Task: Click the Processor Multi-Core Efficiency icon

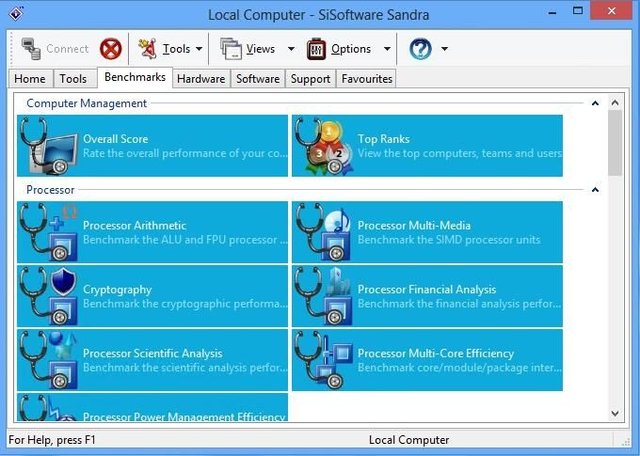Action: pyautogui.click(x=324, y=360)
